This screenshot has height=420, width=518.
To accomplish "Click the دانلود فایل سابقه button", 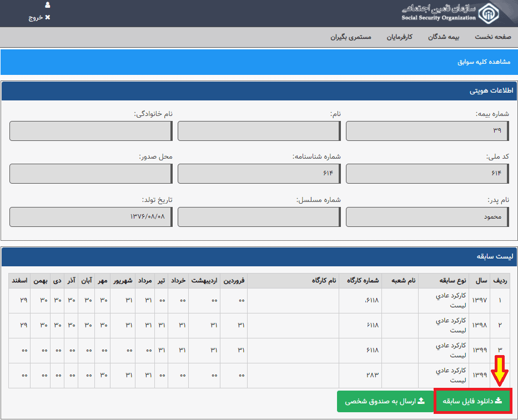I will [x=472, y=401].
